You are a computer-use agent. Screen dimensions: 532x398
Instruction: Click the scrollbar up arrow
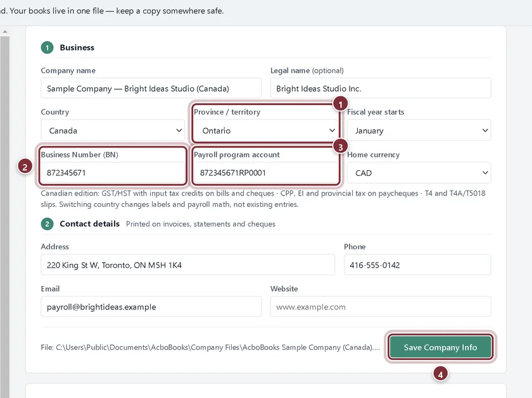coord(5,32)
